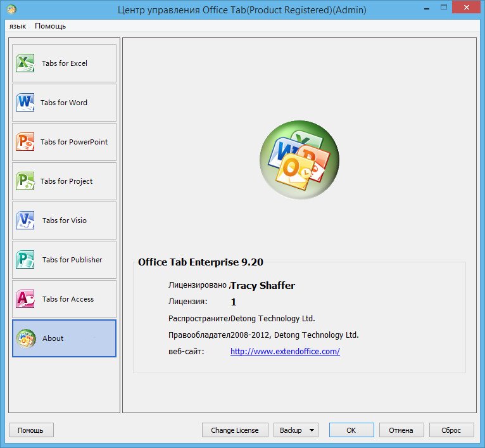This screenshot has width=485, height=448.
Task: Click the Visio icon in the sidebar
Action: click(x=25, y=221)
